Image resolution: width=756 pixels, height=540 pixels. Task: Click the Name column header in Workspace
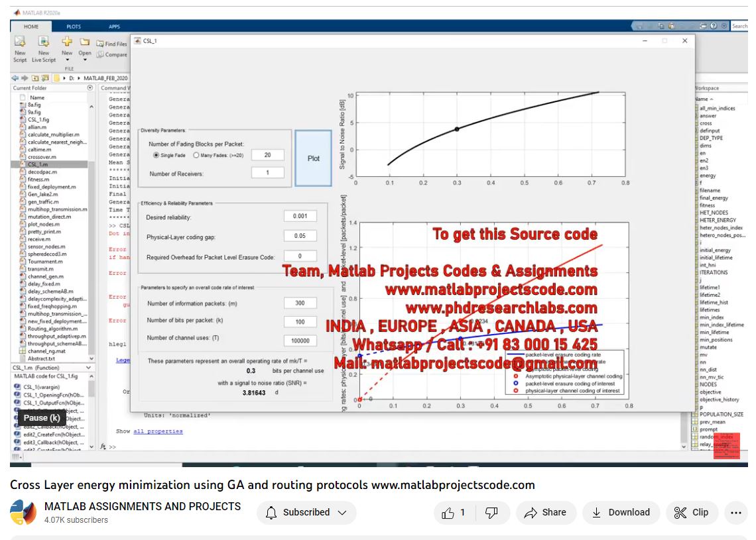[x=702, y=99]
